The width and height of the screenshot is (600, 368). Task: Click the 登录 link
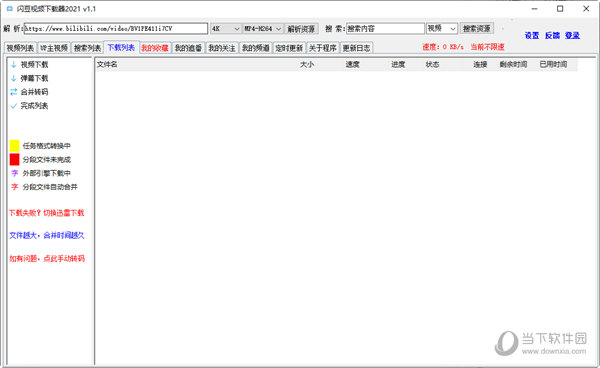point(572,36)
